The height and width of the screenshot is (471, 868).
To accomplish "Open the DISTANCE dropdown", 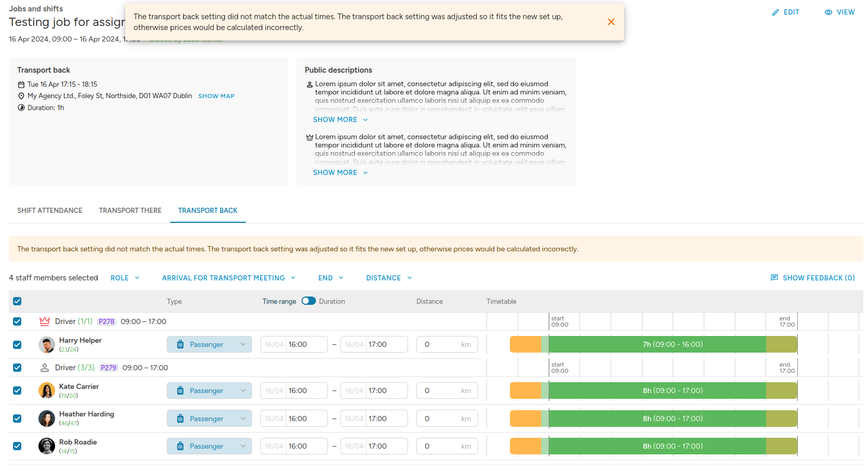I will click(389, 278).
